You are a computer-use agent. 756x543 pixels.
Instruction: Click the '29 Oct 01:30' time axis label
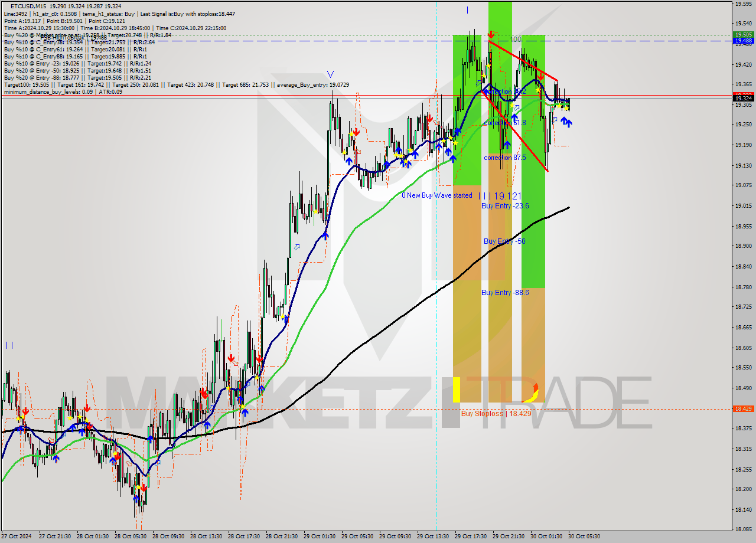tap(320, 537)
